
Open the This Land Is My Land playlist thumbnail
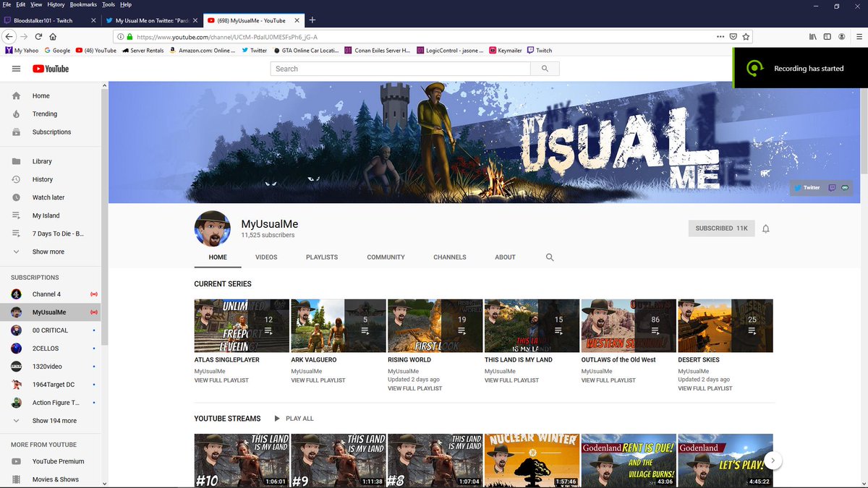(532, 325)
